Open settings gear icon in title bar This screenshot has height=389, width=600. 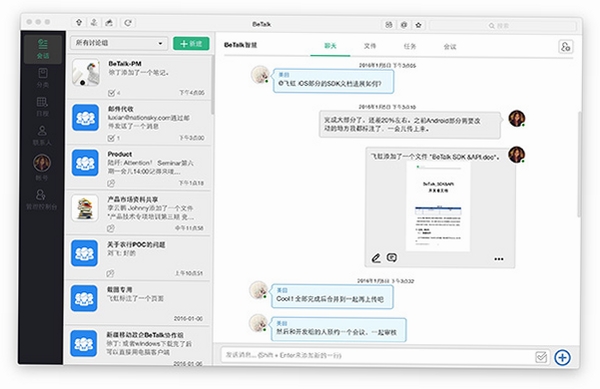(404, 25)
